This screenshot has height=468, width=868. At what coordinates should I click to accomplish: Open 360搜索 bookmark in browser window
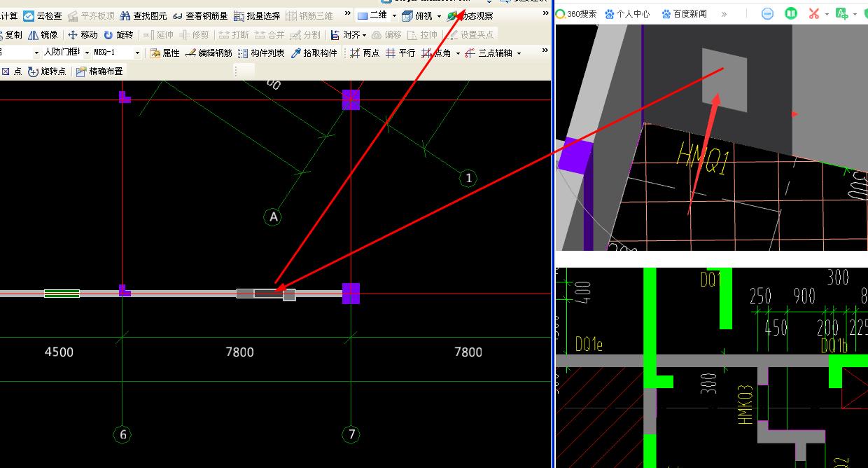[576, 13]
